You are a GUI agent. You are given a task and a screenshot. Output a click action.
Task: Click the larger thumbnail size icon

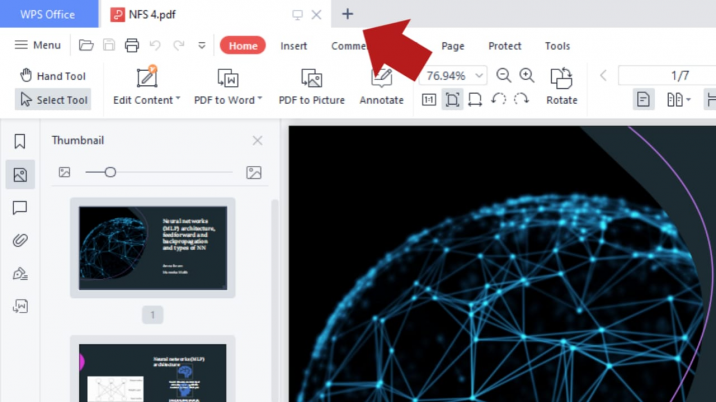point(254,172)
